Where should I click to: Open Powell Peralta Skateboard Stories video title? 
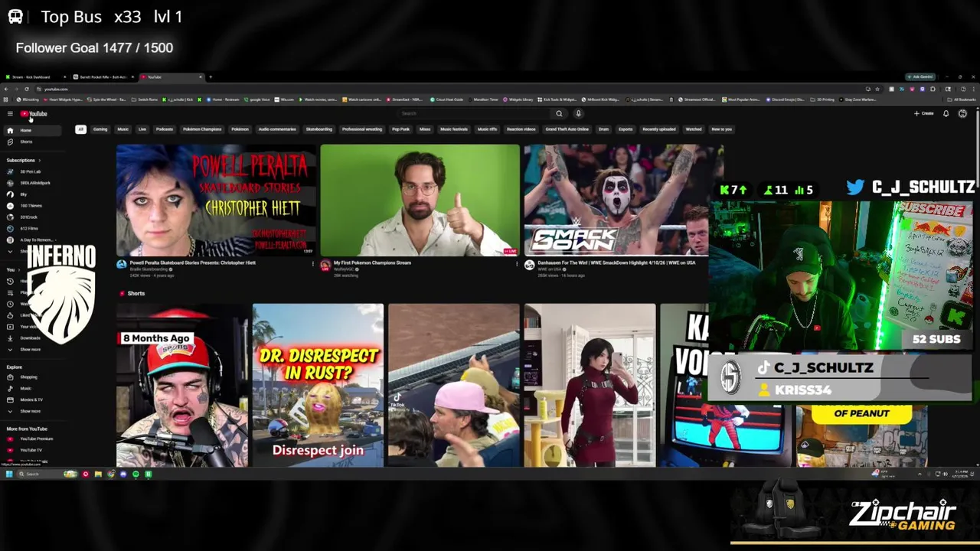coord(193,262)
